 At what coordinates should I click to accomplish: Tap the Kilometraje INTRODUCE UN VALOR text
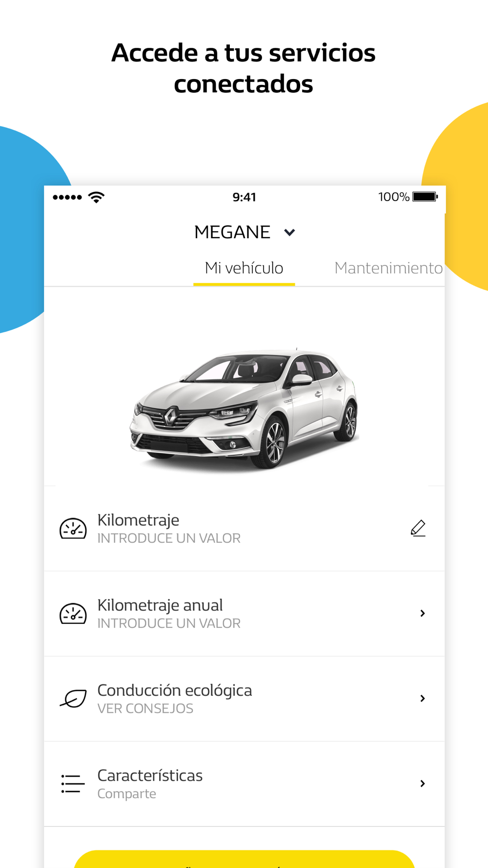click(169, 538)
